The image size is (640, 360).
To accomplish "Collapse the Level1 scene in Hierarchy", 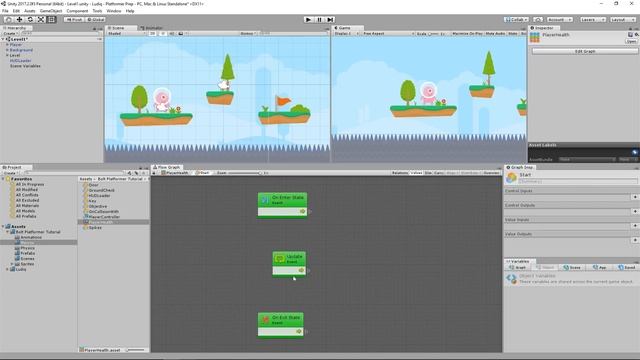I will [3, 39].
